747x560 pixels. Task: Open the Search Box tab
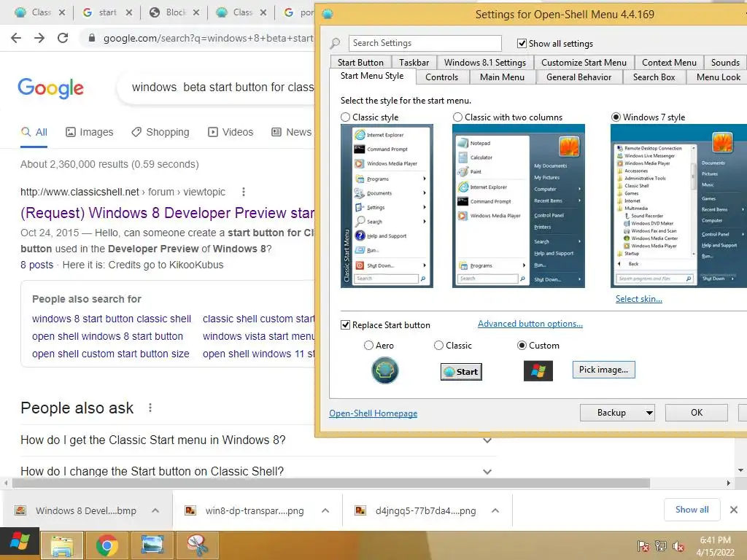point(654,77)
